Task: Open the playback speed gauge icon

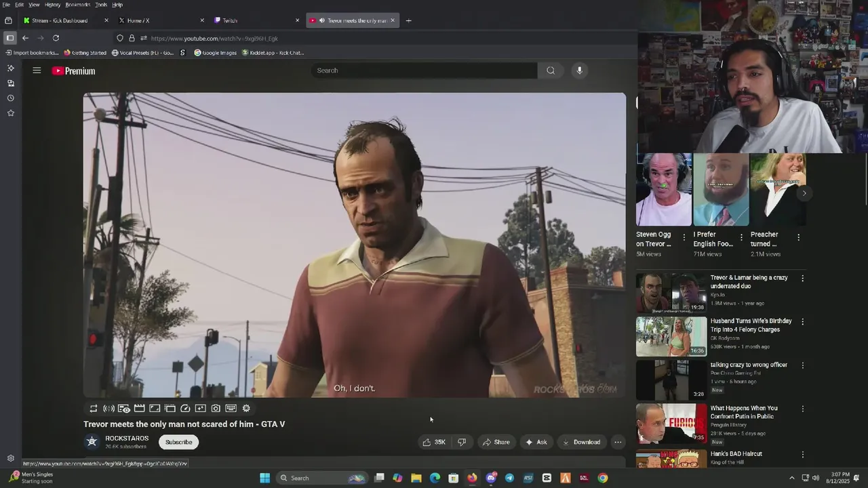Action: (x=185, y=409)
